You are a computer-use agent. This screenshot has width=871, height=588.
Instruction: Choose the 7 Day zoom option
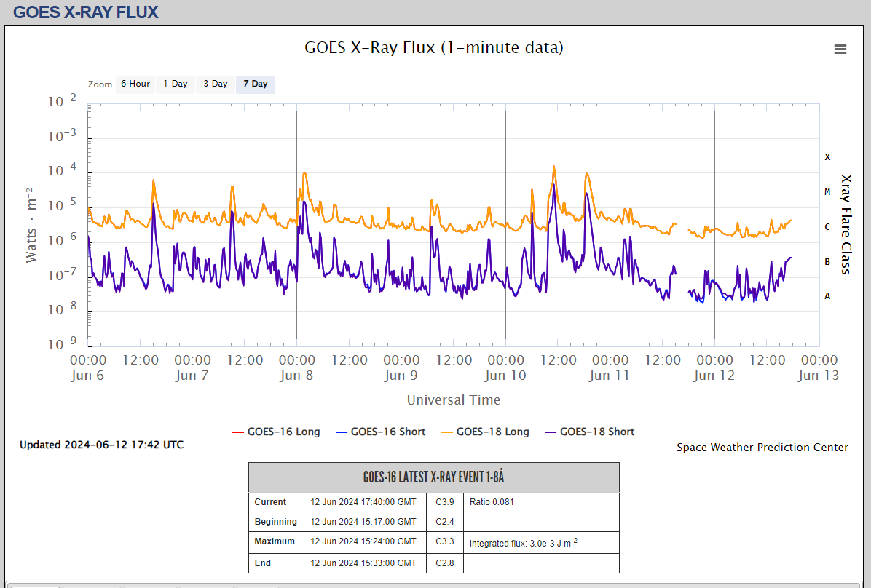point(255,84)
